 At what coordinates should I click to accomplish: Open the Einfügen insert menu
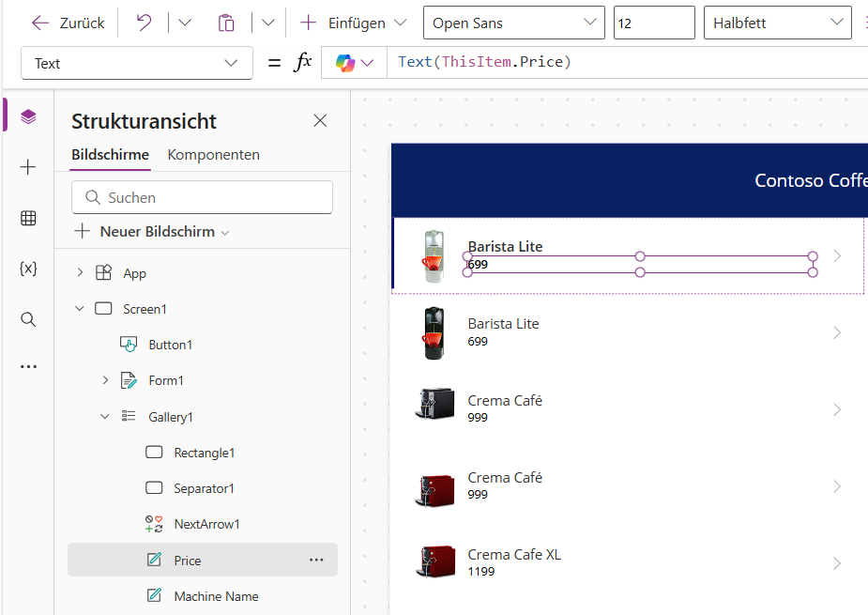(353, 23)
